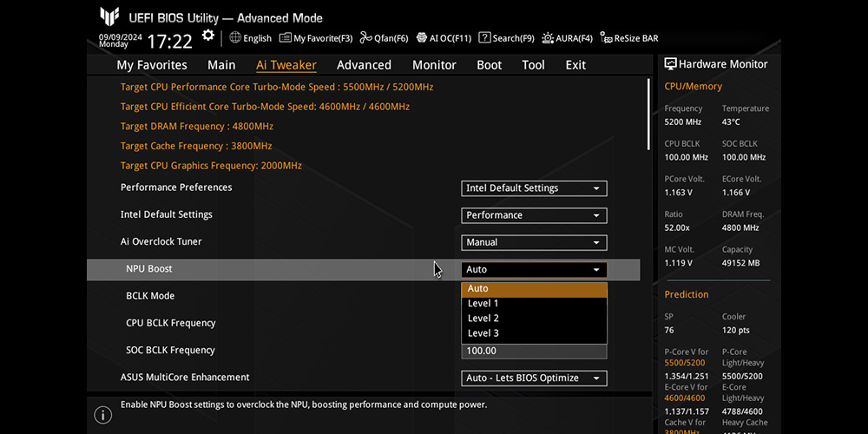Select the Ai Tweaker tab
The height and width of the screenshot is (434, 868).
pyautogui.click(x=286, y=65)
